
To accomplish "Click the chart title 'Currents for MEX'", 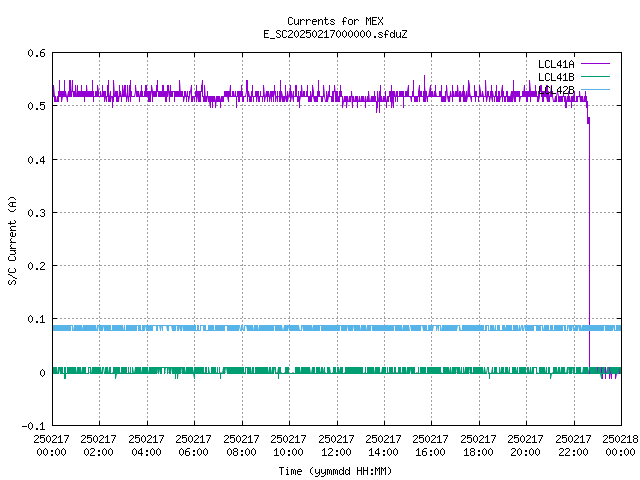I will pos(335,21).
